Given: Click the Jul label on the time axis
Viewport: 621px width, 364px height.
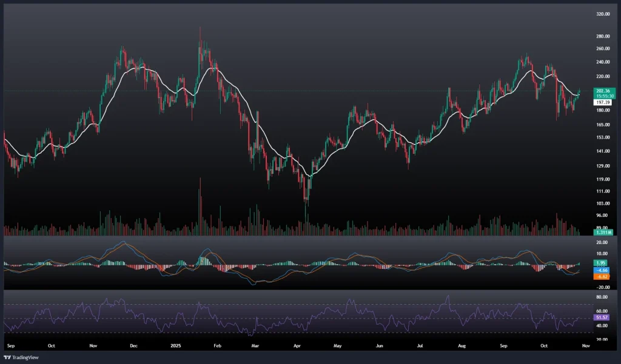Looking at the screenshot, I should pos(420,345).
